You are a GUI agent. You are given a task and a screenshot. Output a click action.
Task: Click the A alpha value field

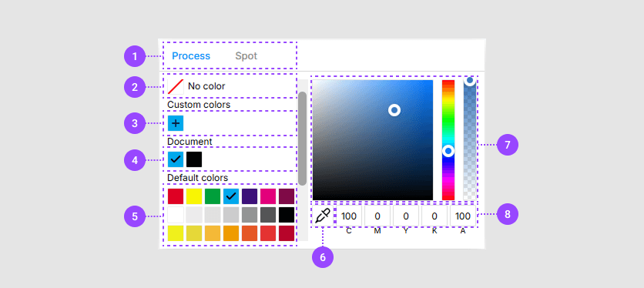[463, 216]
